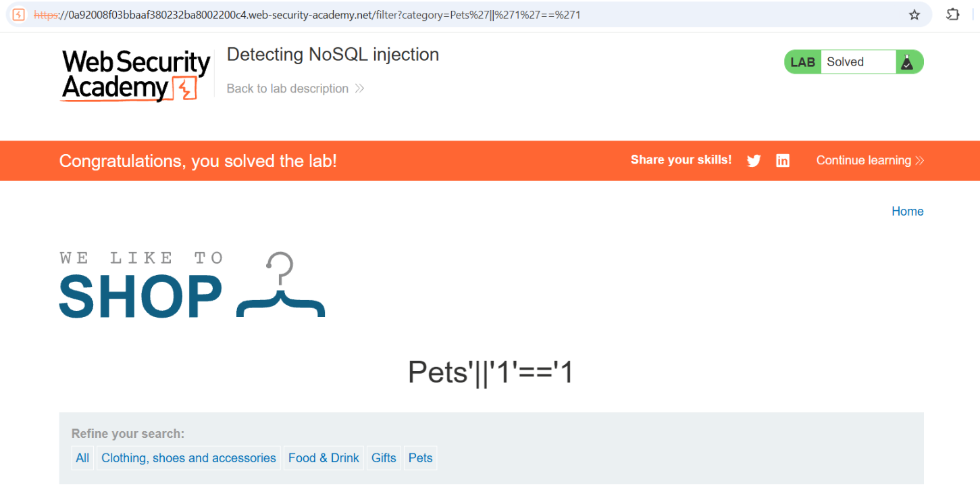Click the chevrons beside Continue learning
The width and height of the screenshot is (980, 494).
point(919,161)
